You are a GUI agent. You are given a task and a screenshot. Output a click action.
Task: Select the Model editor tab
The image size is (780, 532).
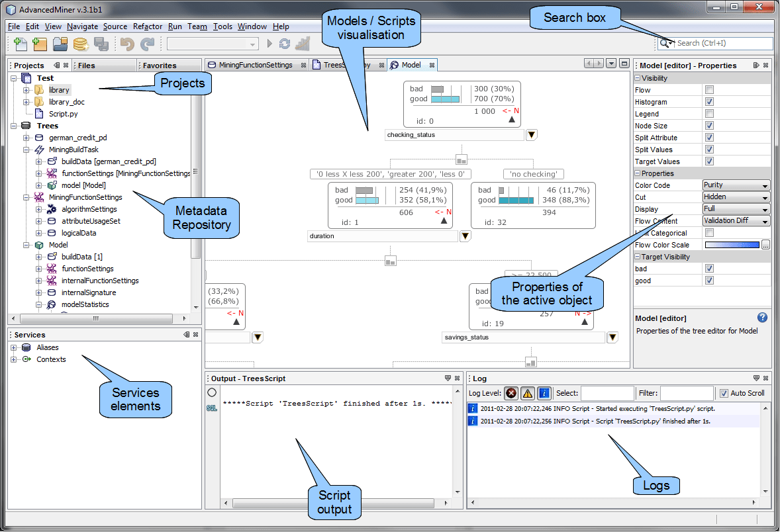click(411, 65)
